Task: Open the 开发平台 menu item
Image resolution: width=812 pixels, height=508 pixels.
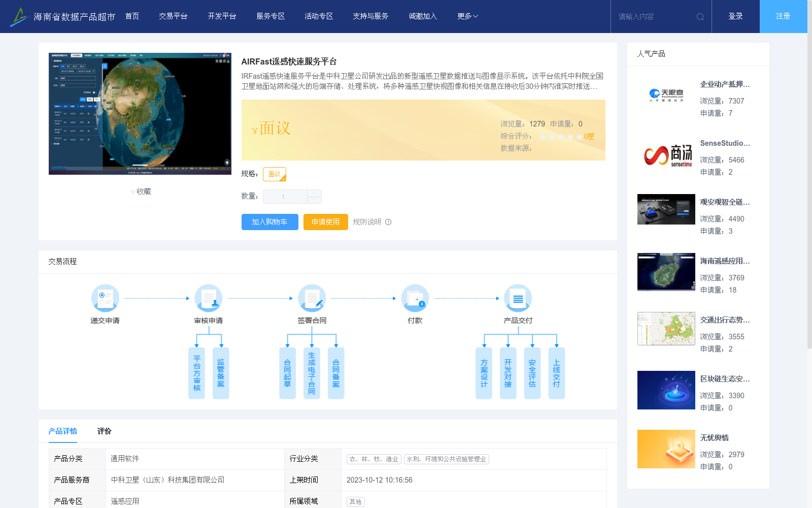Action: 222,16
